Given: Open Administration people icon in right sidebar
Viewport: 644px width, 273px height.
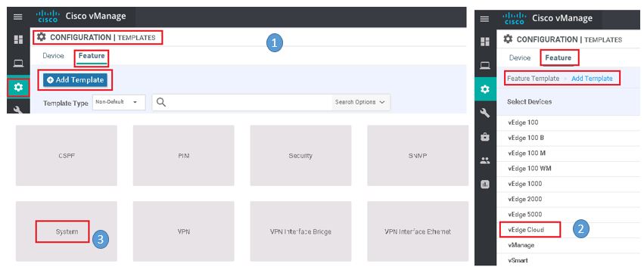Looking at the screenshot, I should click(x=485, y=161).
